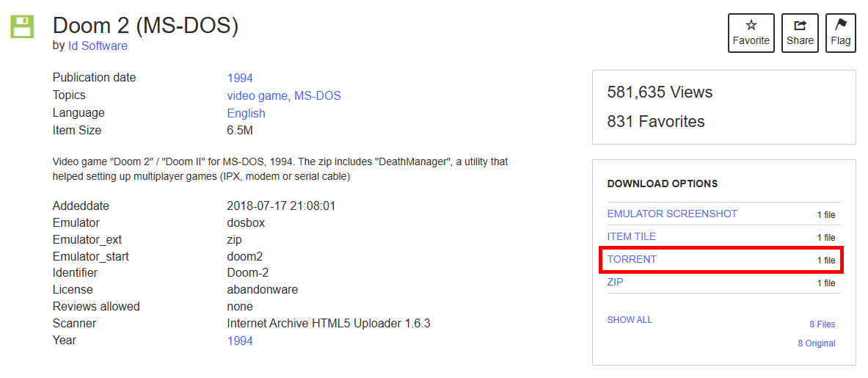
Task: Open the 8 Files list link
Action: click(x=822, y=324)
